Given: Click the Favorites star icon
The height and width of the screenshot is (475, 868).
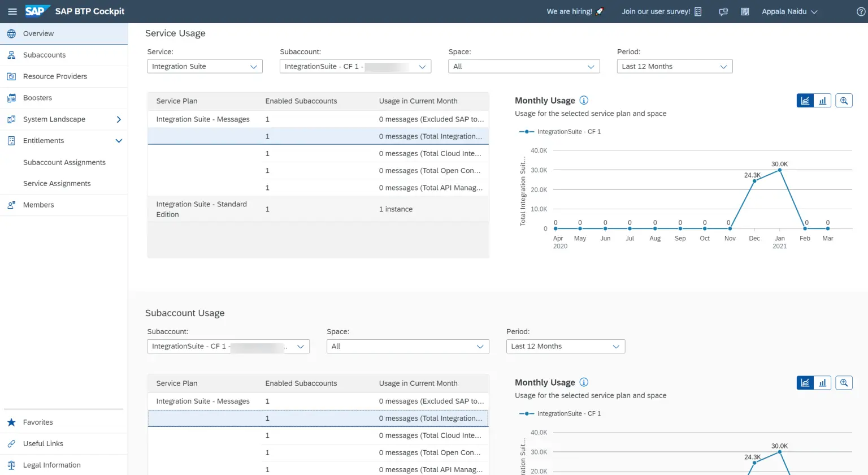Looking at the screenshot, I should point(11,422).
